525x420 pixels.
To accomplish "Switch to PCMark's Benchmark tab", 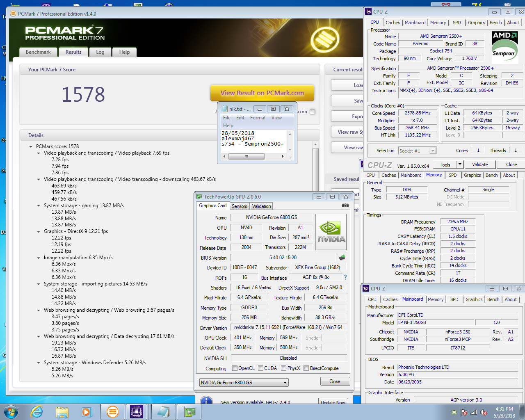I will click(38, 52).
